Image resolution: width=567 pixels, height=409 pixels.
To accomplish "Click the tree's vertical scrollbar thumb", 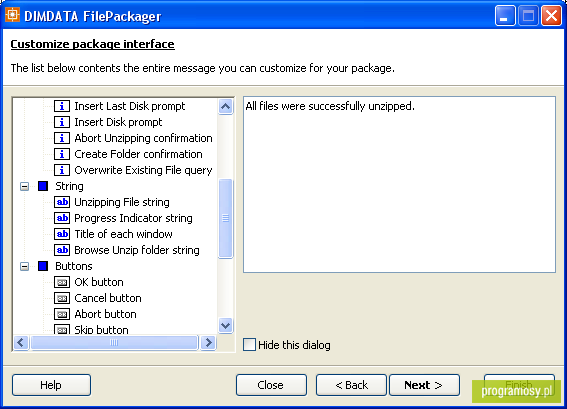I will (x=226, y=218).
